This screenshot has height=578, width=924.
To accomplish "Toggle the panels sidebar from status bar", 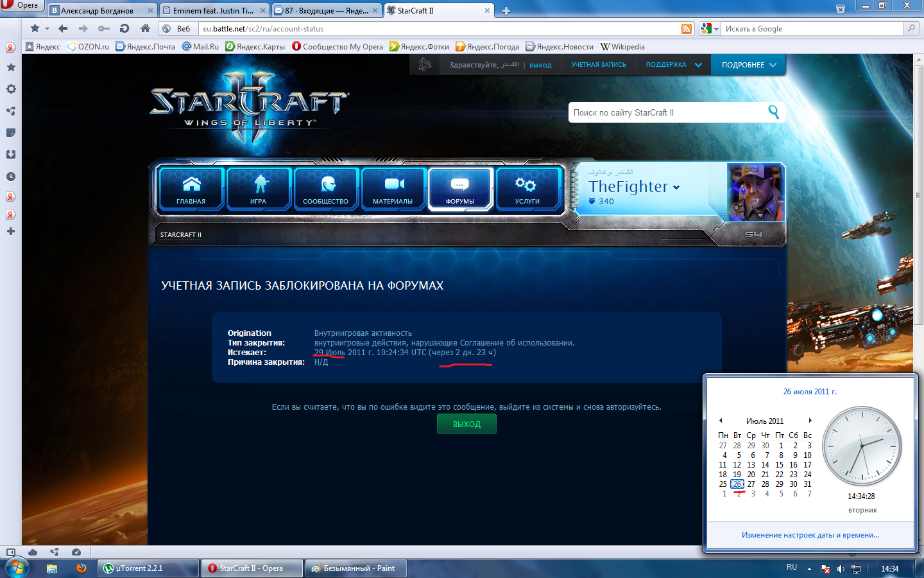I will click(x=11, y=552).
